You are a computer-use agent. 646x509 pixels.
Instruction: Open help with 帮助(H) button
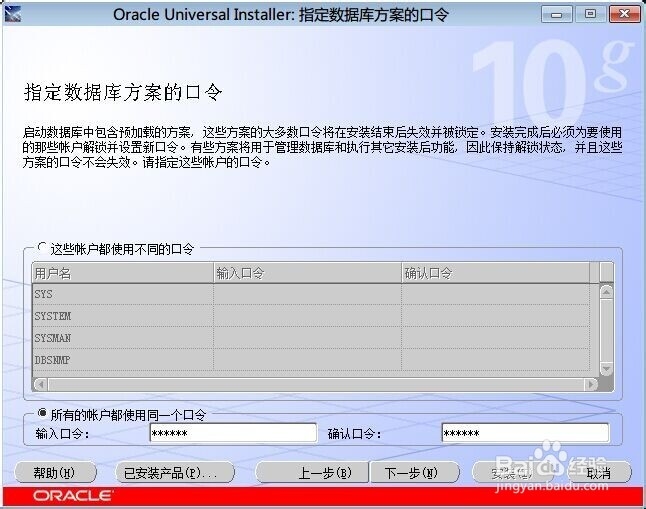55,473
